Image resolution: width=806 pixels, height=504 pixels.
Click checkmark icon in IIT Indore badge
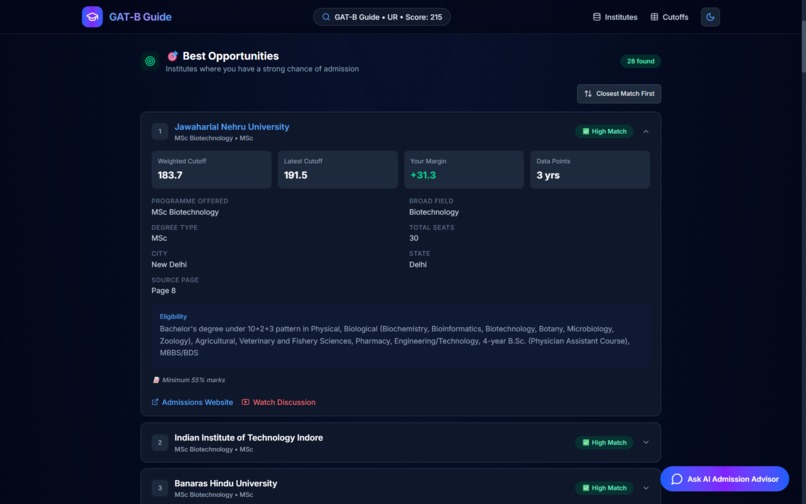(585, 442)
